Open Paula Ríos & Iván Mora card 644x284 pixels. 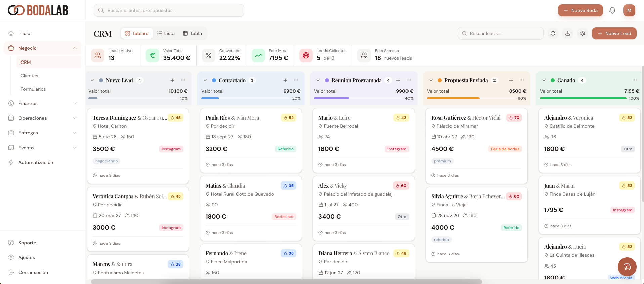pyautogui.click(x=251, y=140)
